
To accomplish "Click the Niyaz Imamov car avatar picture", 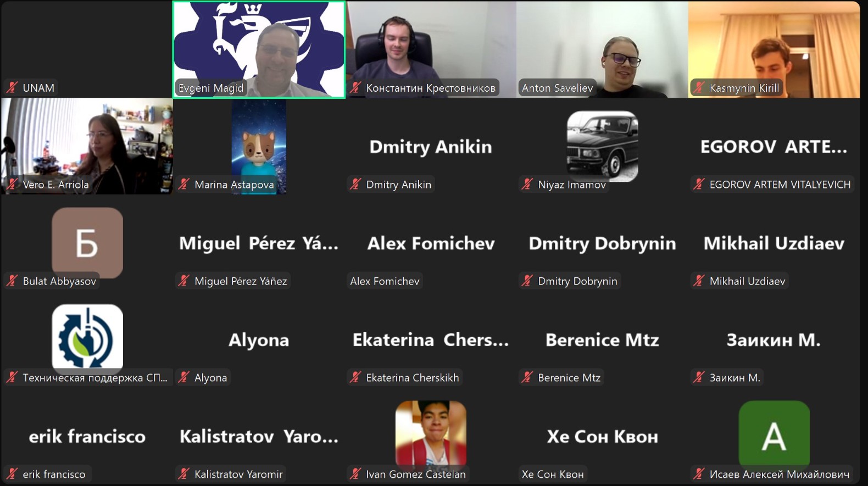I will pyautogui.click(x=602, y=146).
